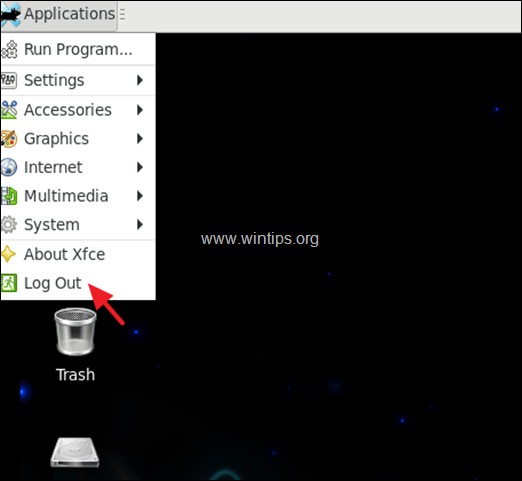
Task: Expand the Graphics submenu arrow
Action: coord(140,139)
